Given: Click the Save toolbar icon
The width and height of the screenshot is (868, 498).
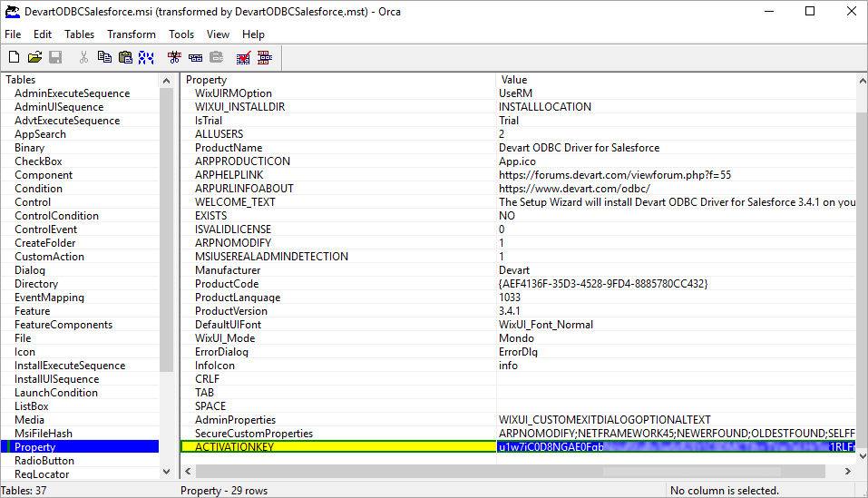Looking at the screenshot, I should point(55,57).
